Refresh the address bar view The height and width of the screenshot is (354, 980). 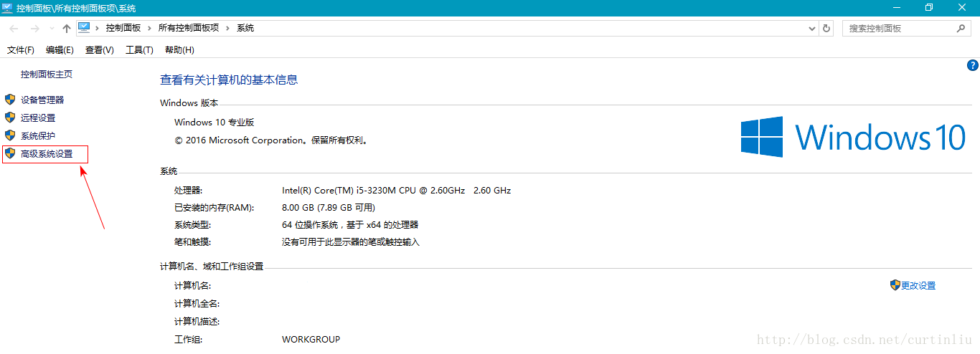tap(826, 29)
